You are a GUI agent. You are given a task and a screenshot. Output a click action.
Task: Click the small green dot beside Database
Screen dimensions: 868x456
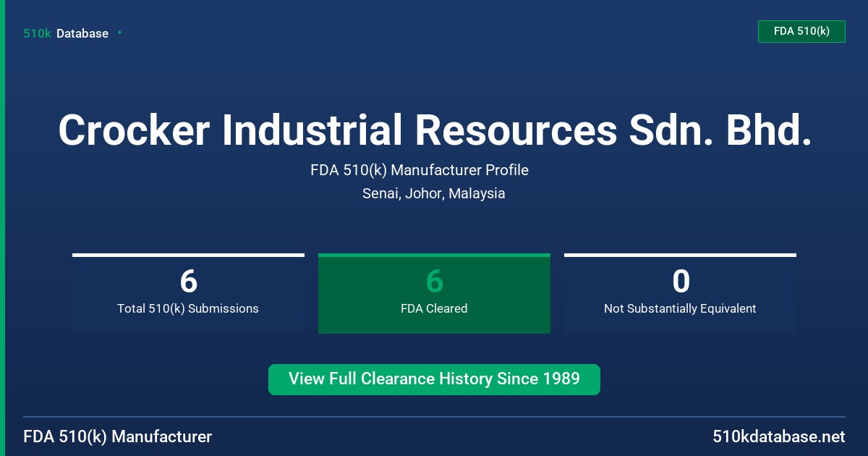pos(119,33)
